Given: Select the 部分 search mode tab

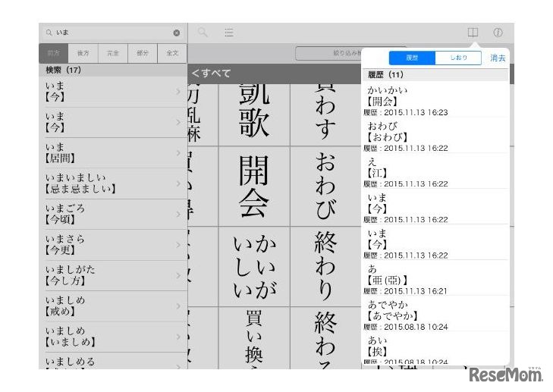Looking at the screenshot, I should (143, 53).
